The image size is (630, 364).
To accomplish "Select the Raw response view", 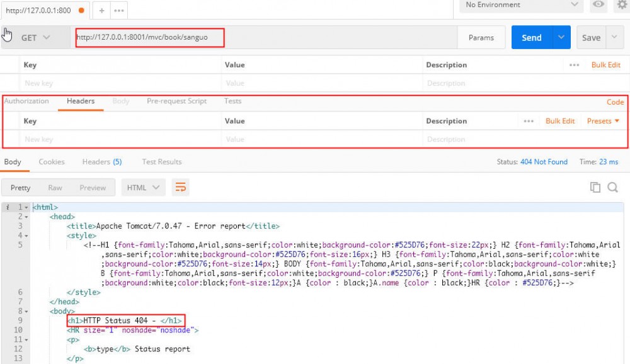I will (55, 187).
